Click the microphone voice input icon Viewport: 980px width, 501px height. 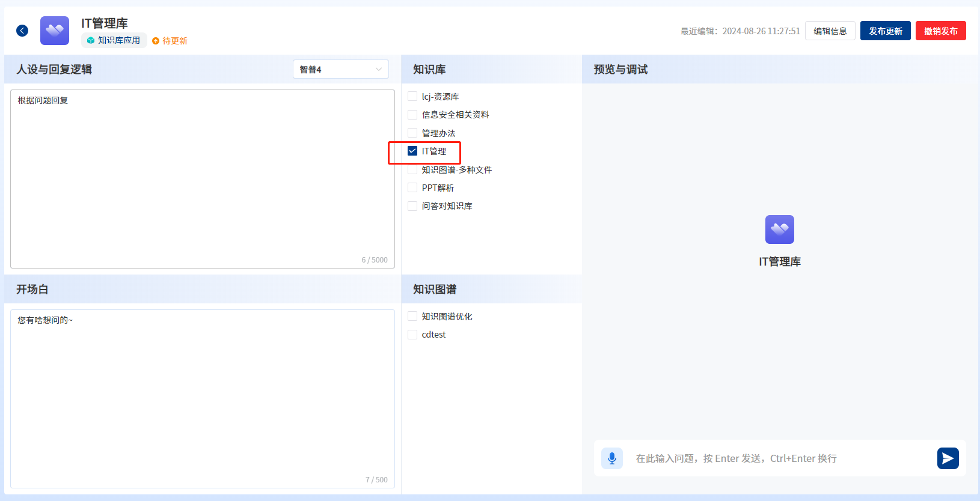point(612,458)
